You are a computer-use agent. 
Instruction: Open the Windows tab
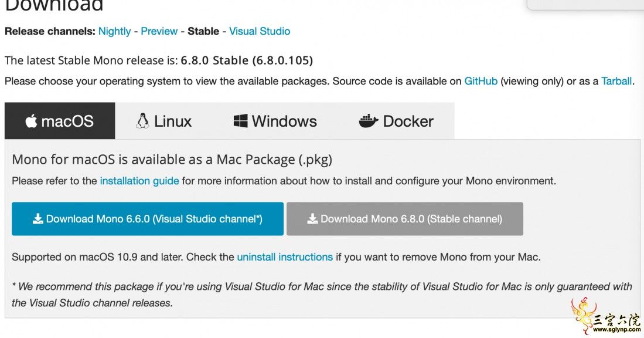[x=275, y=121]
